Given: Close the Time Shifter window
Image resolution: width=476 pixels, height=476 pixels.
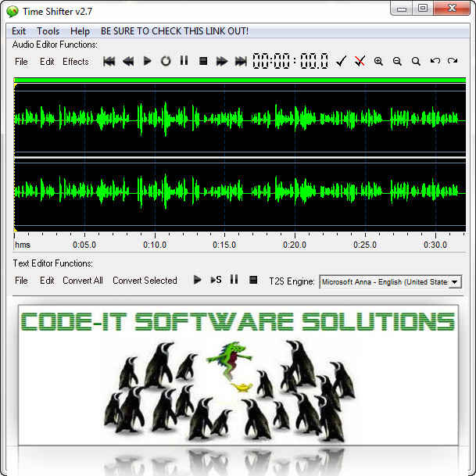Looking at the screenshot, I should pyautogui.click(x=452, y=8).
